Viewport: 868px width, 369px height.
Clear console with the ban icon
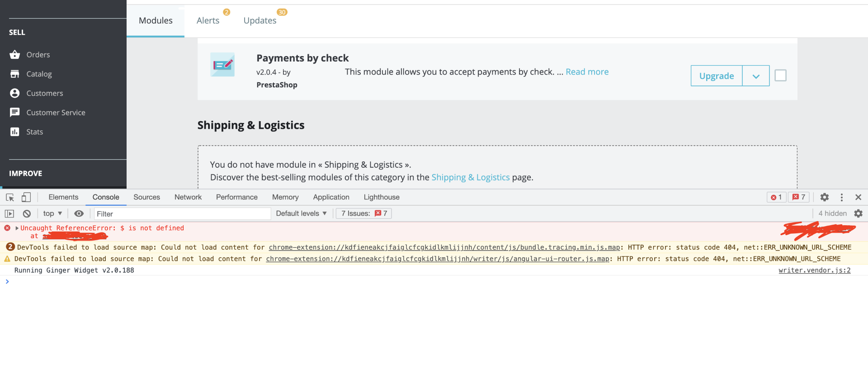[27, 213]
